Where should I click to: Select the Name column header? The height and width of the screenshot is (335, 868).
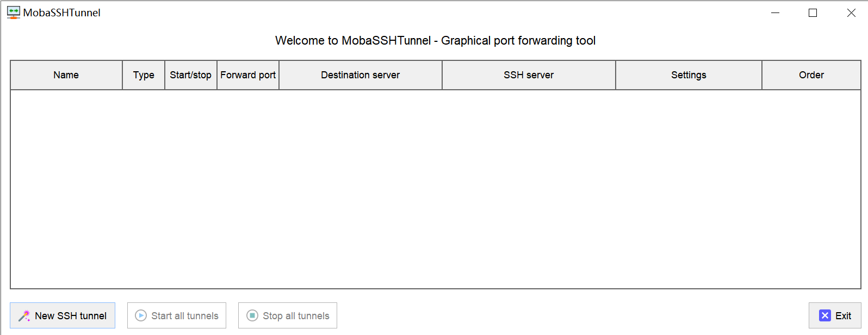point(66,75)
